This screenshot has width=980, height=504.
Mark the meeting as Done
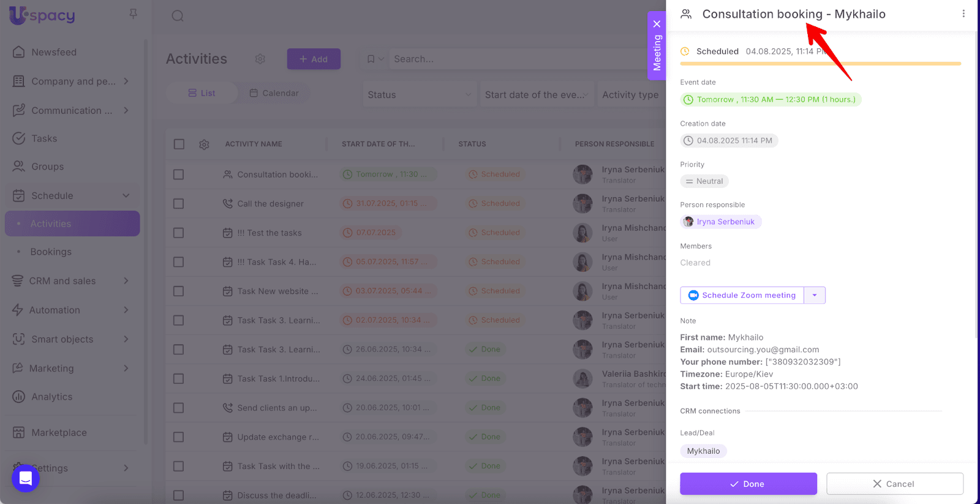tap(748, 484)
